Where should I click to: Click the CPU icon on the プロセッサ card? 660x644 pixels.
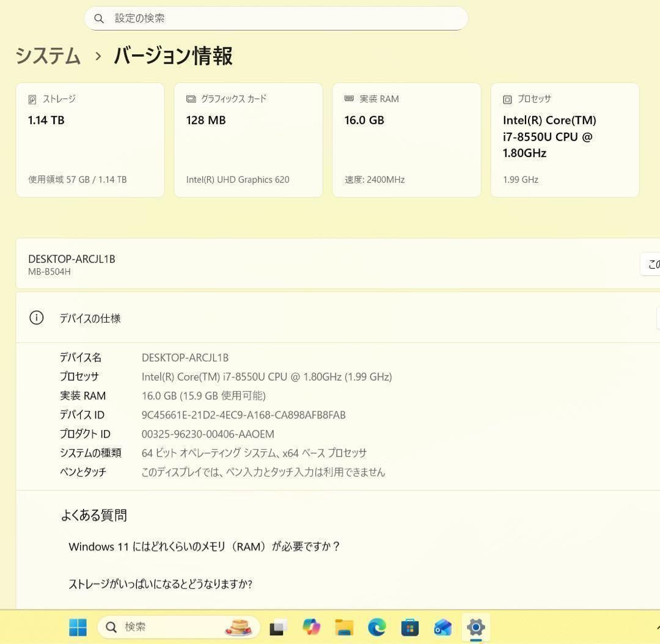[506, 99]
